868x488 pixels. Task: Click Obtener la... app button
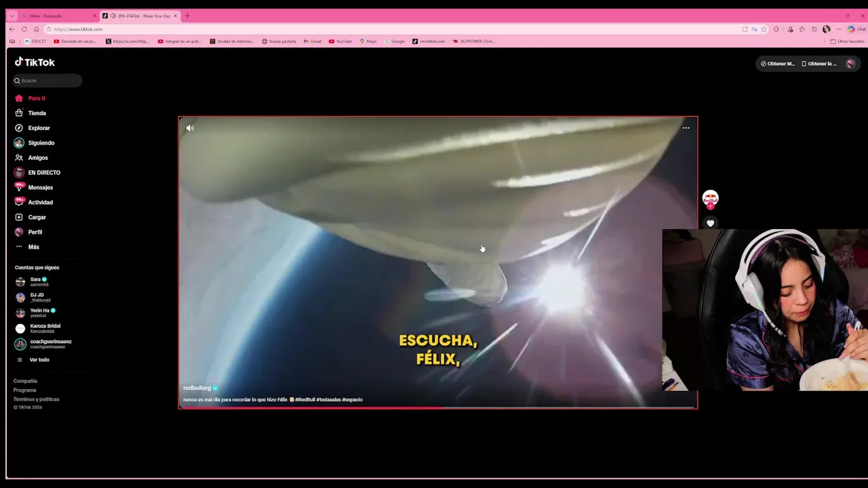point(819,64)
